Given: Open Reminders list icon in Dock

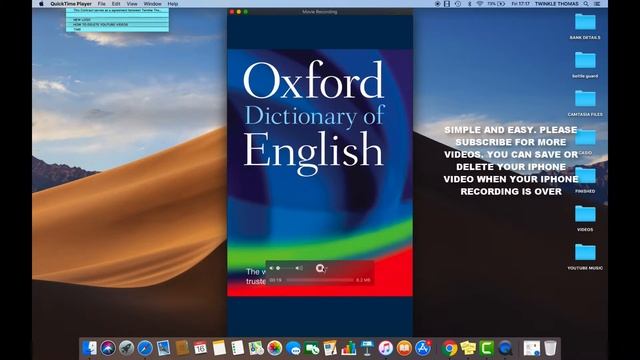Looking at the screenshot, I should (x=238, y=348).
